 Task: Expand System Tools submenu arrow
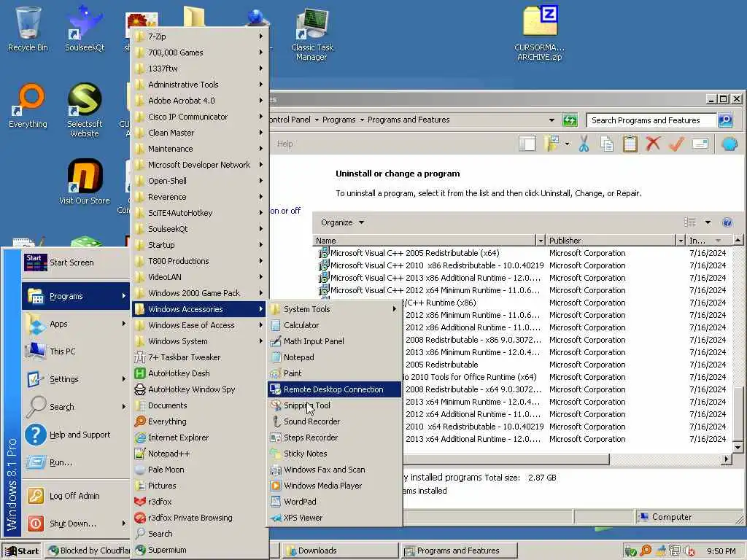[395, 309]
